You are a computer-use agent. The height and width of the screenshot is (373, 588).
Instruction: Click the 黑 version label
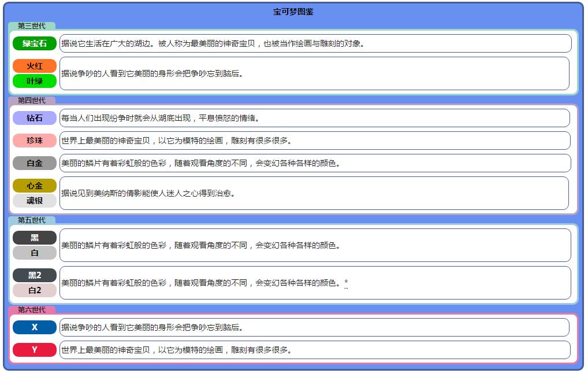tap(35, 238)
